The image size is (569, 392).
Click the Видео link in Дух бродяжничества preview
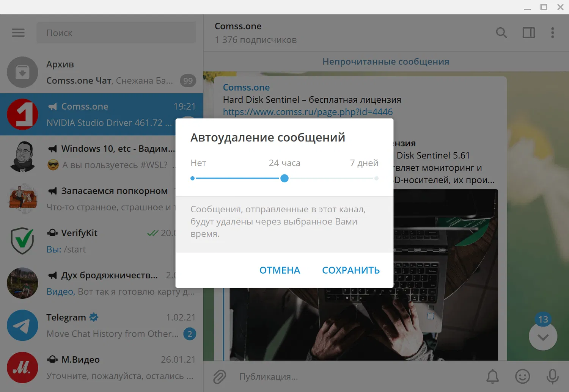pyautogui.click(x=60, y=292)
